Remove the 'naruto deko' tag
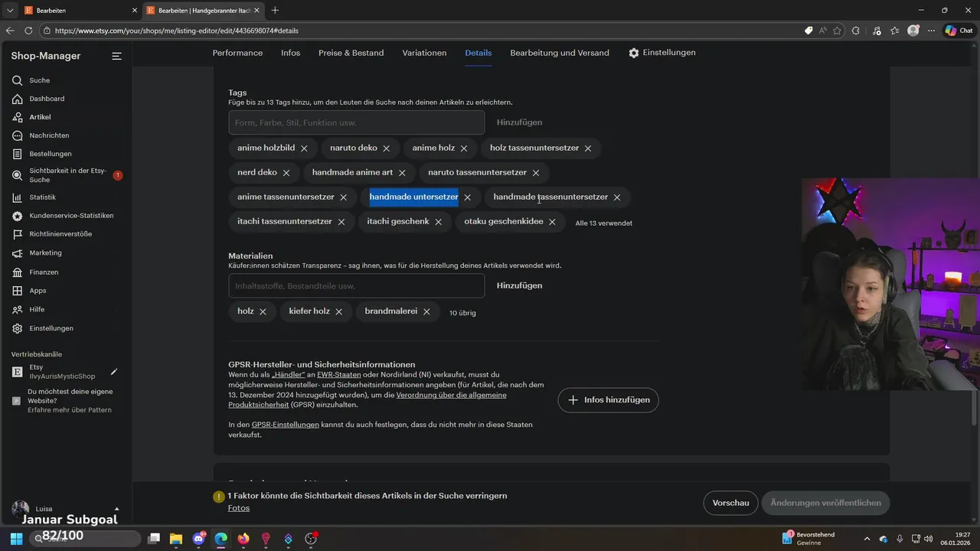980x551 pixels. click(x=386, y=148)
